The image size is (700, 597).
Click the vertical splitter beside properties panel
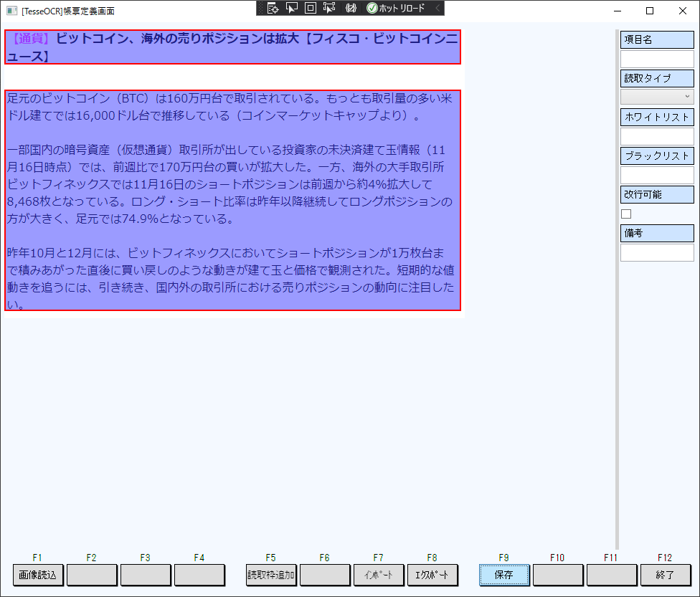coord(617,290)
